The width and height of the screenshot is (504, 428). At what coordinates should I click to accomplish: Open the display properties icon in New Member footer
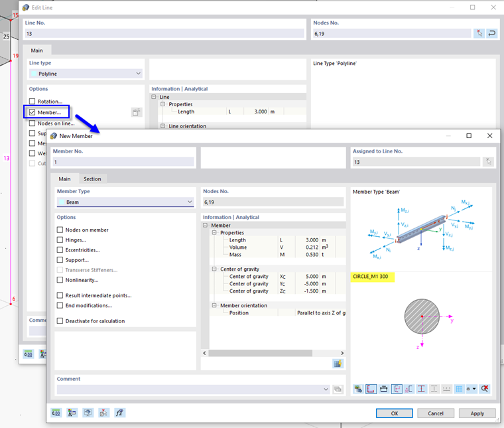coord(72,413)
